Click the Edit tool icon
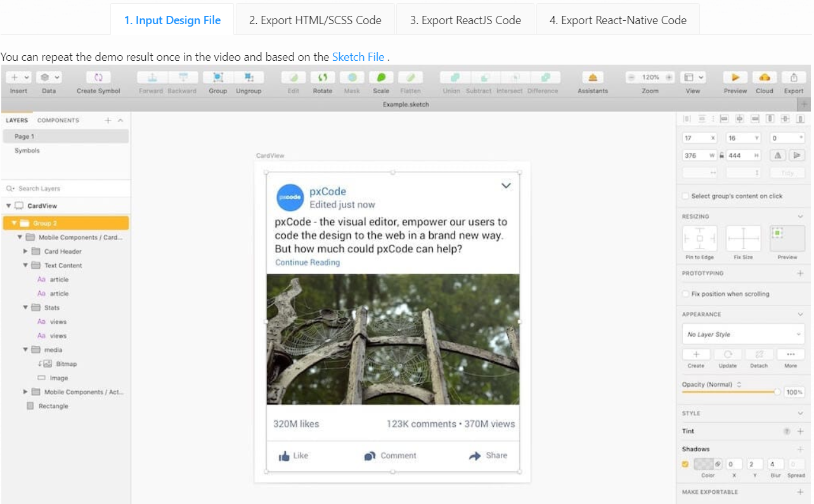Viewport: 814px width, 504px height. click(x=294, y=77)
